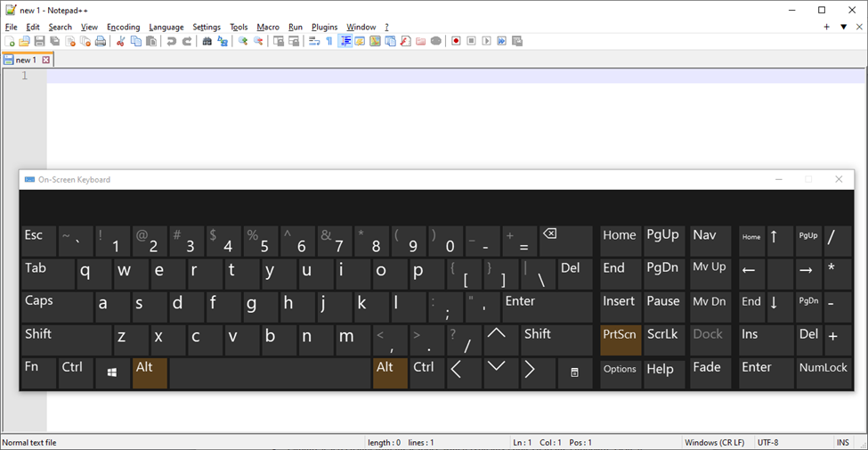Click Run Macro Multiple Times icon

(x=501, y=41)
